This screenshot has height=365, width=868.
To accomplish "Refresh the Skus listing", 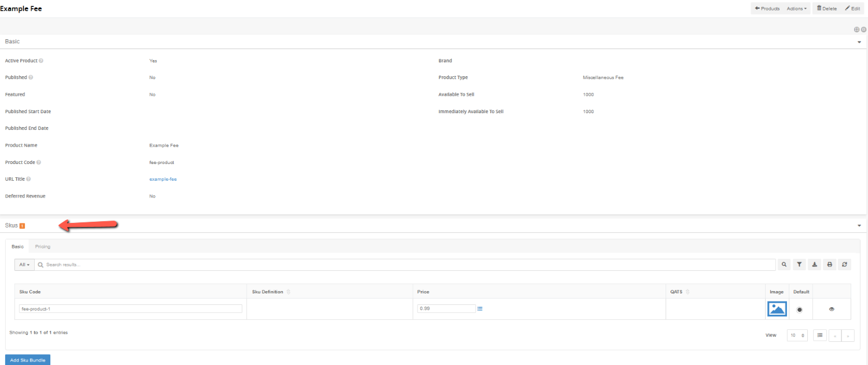I will click(844, 265).
